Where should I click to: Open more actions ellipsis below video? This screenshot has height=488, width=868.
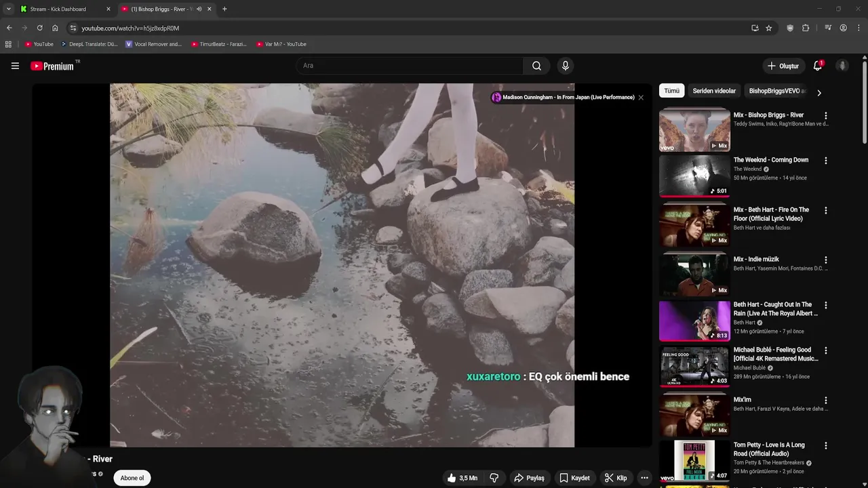point(644,478)
